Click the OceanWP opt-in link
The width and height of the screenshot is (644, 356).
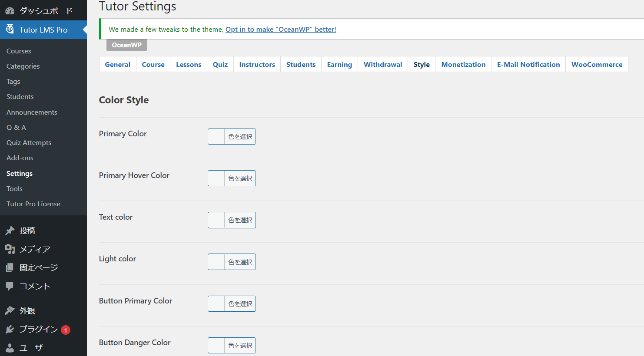pos(281,29)
